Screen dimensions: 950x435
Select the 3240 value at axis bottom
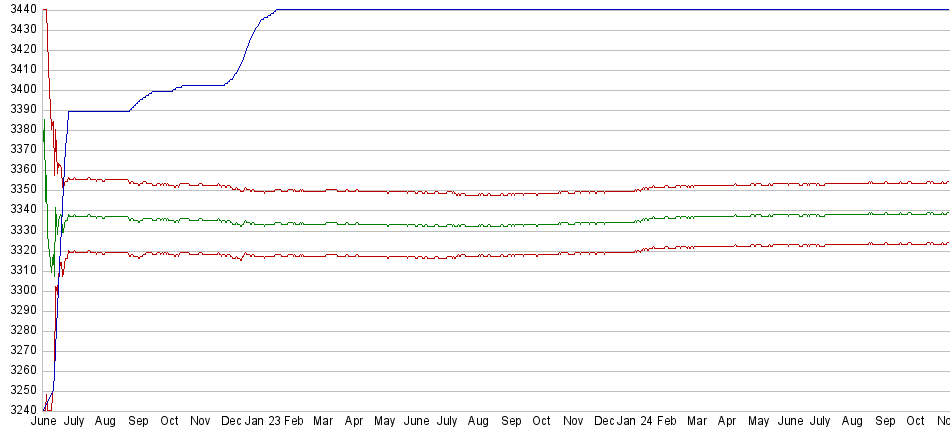click(x=22, y=410)
